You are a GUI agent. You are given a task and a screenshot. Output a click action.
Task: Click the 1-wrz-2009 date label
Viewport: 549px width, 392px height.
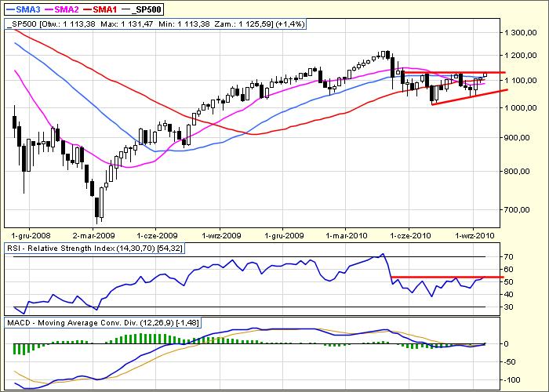pyautogui.click(x=221, y=235)
